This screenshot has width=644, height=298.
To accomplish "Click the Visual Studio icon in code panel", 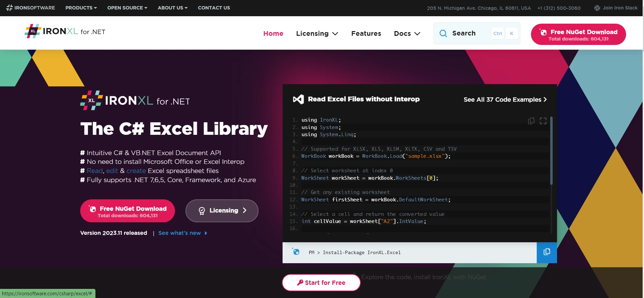I will pyautogui.click(x=298, y=99).
